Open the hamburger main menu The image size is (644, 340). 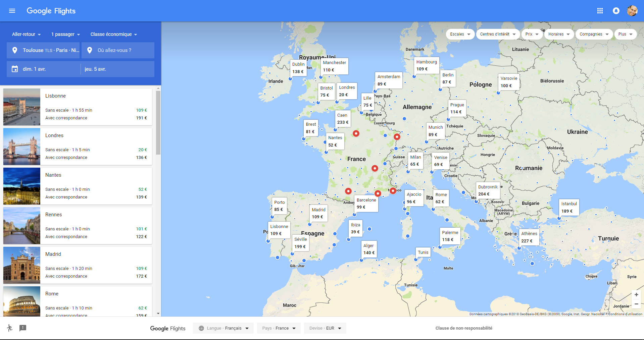pos(12,11)
